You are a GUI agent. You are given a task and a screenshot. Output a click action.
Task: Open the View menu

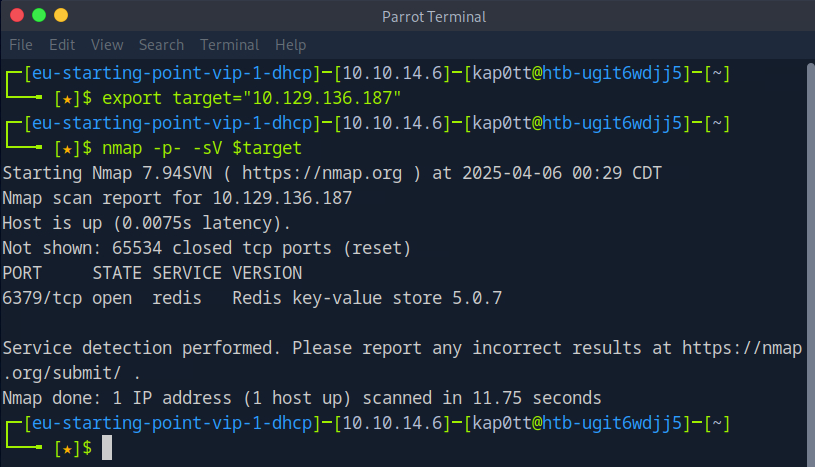(107, 45)
